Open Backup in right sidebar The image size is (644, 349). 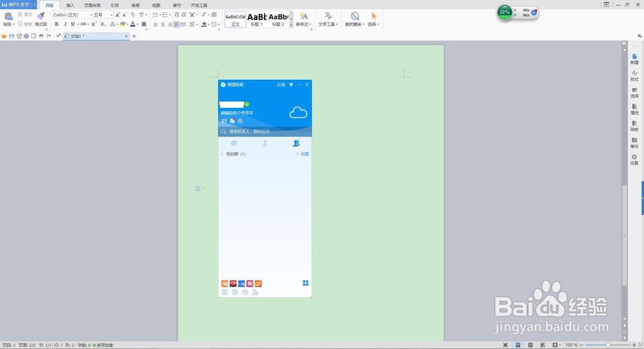(634, 142)
